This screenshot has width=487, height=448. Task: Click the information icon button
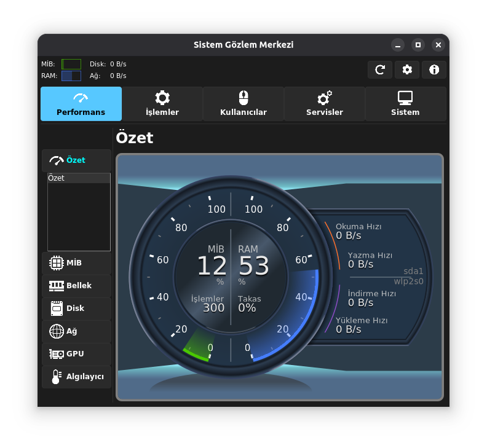coord(434,69)
